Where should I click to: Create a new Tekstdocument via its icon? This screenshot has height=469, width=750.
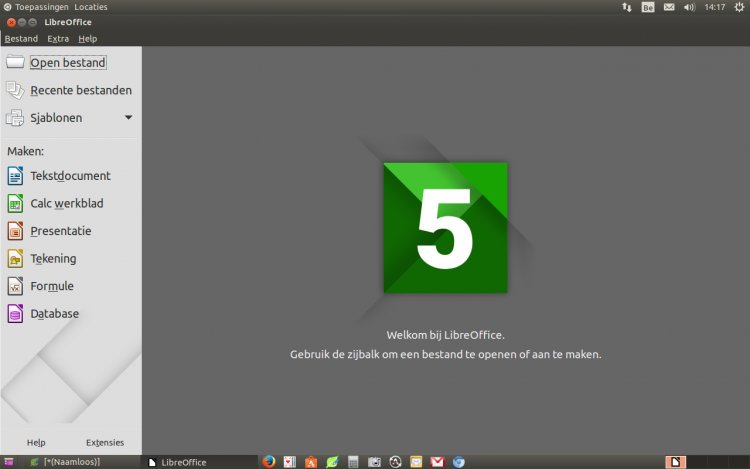point(15,176)
